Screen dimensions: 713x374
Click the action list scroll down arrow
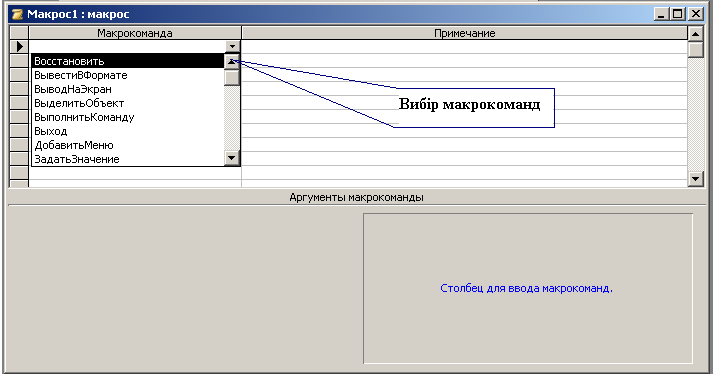[232, 158]
